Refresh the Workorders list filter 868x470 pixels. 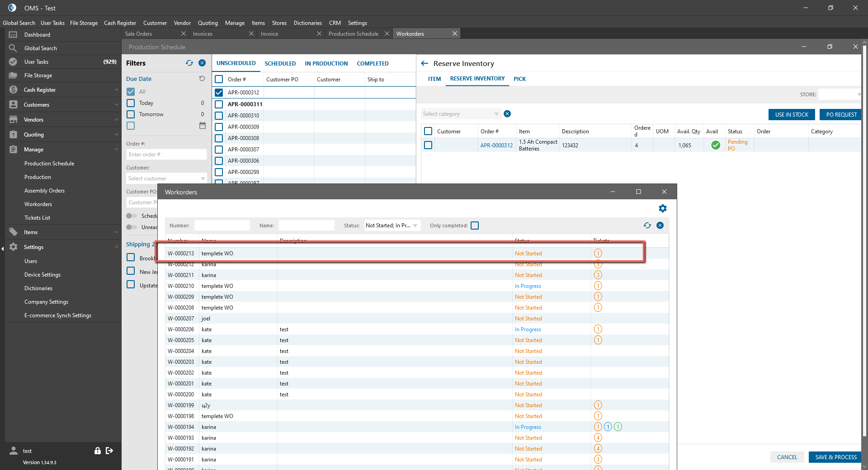(647, 226)
